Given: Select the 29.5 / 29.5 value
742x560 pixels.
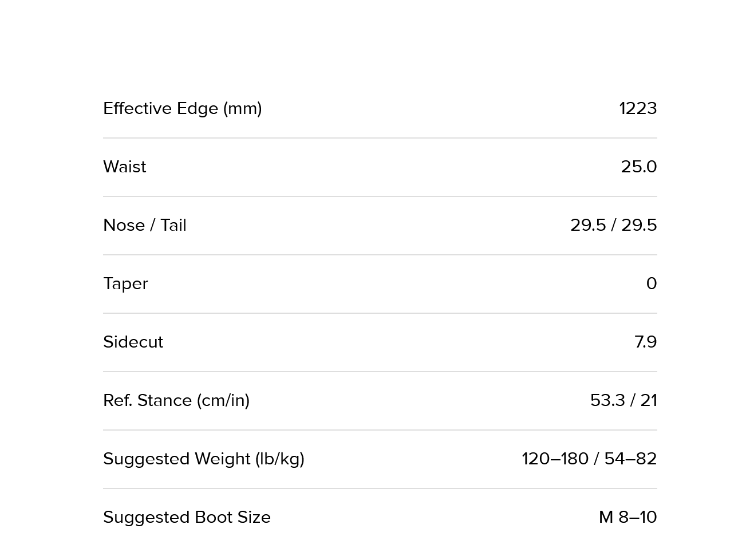Looking at the screenshot, I should [613, 225].
